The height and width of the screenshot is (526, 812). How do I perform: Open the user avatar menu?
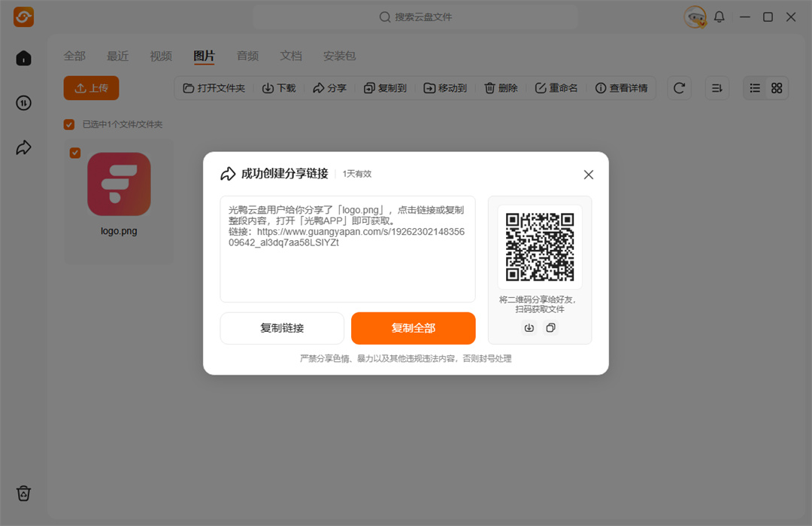pyautogui.click(x=695, y=17)
